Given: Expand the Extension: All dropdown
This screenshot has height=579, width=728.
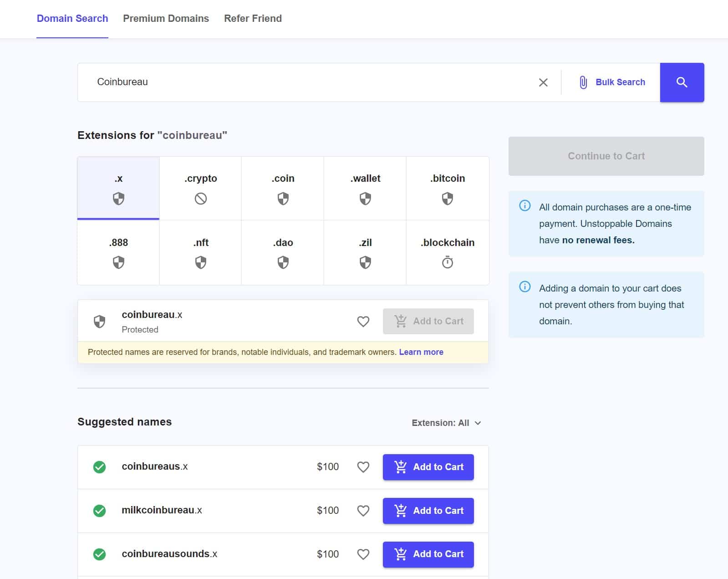Looking at the screenshot, I should pyautogui.click(x=446, y=423).
